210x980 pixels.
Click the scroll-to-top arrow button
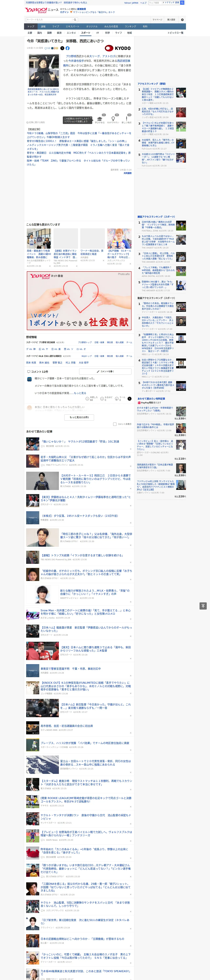point(203,606)
